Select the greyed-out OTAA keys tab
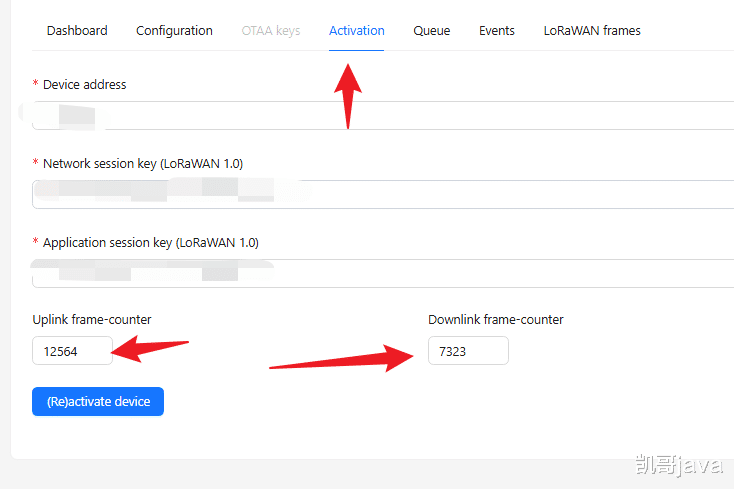This screenshot has height=489, width=734. pos(271,31)
